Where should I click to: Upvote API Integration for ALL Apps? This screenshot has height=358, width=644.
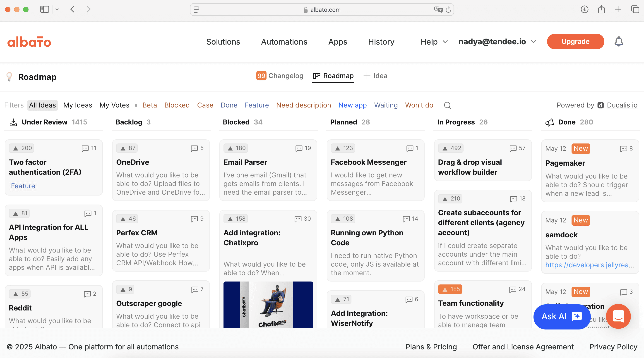(19, 213)
